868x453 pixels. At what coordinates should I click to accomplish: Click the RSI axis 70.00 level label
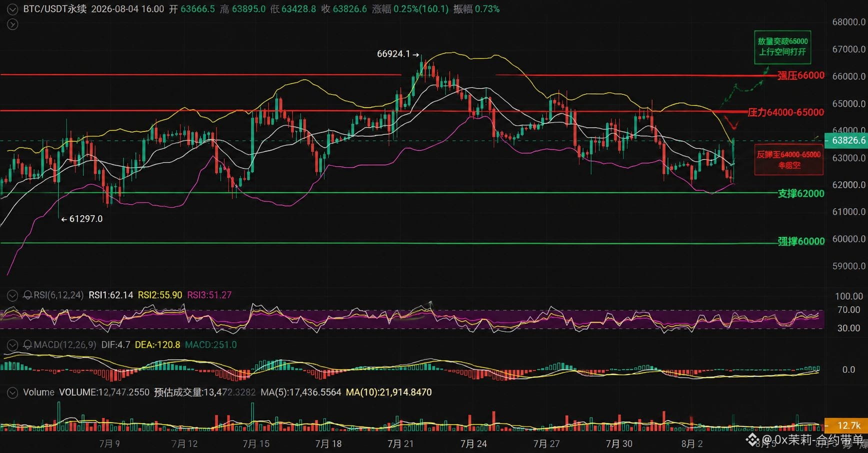point(849,310)
